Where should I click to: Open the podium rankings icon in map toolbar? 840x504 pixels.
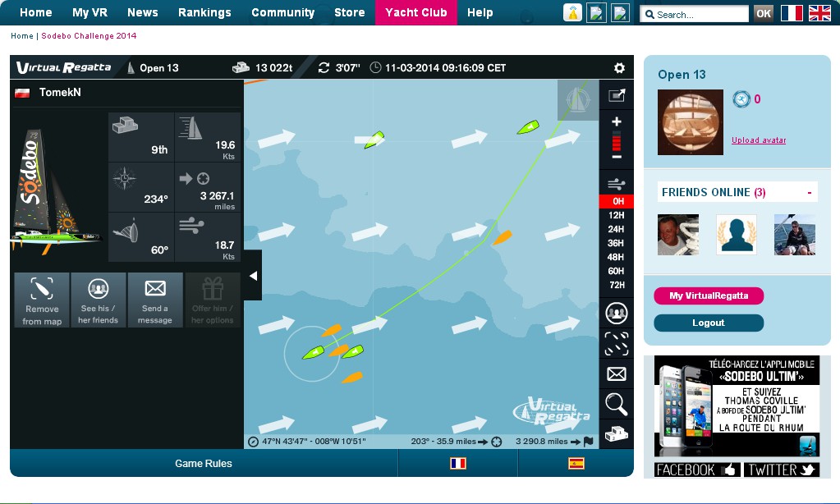pyautogui.click(x=616, y=433)
